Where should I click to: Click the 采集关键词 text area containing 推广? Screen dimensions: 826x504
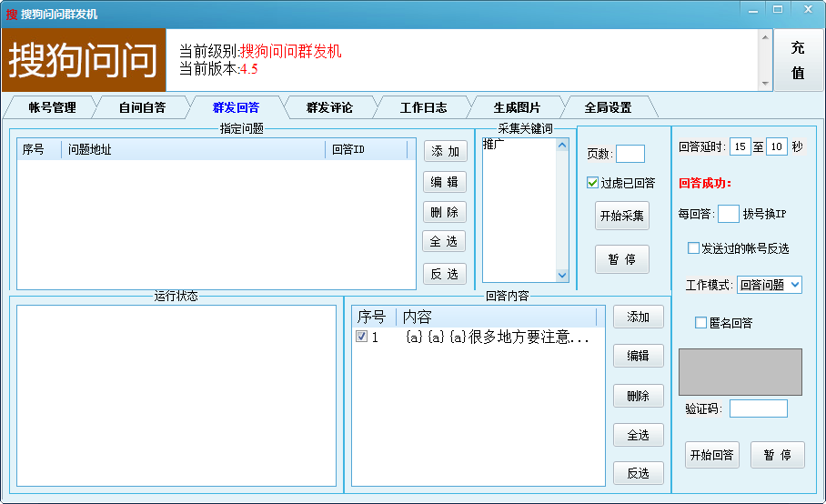tap(519, 209)
